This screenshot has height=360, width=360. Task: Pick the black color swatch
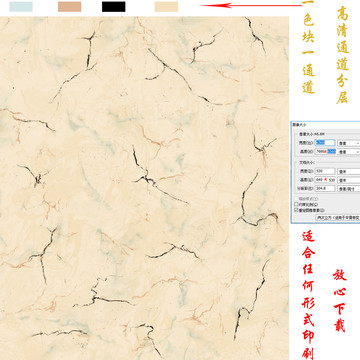pos(114,7)
